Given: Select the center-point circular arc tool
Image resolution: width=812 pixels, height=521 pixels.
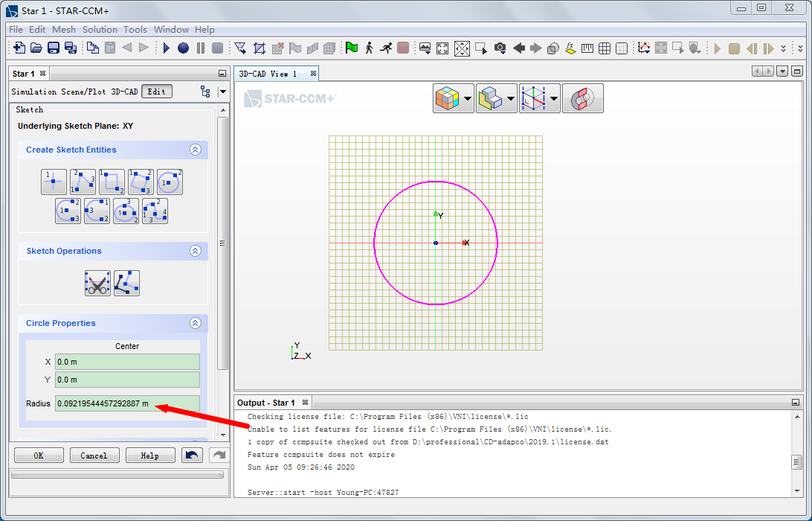Looking at the screenshot, I should click(x=68, y=211).
